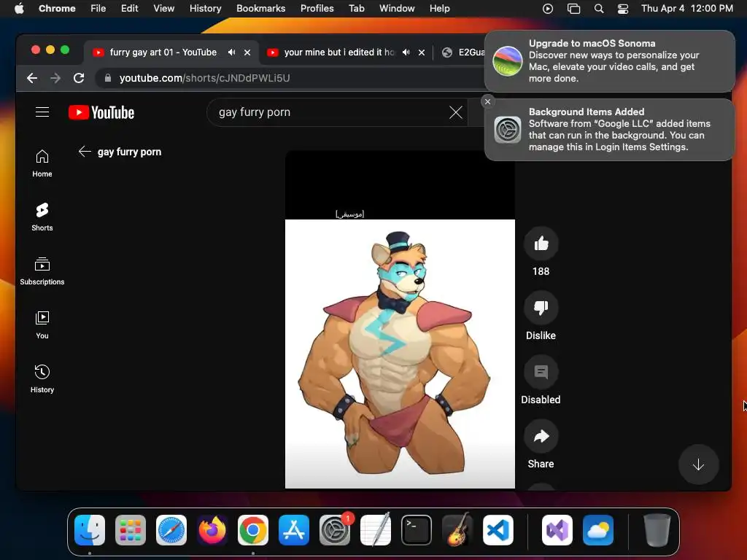The width and height of the screenshot is (747, 560).
Task: Open History in the YouTube sidebar
Action: click(x=42, y=378)
